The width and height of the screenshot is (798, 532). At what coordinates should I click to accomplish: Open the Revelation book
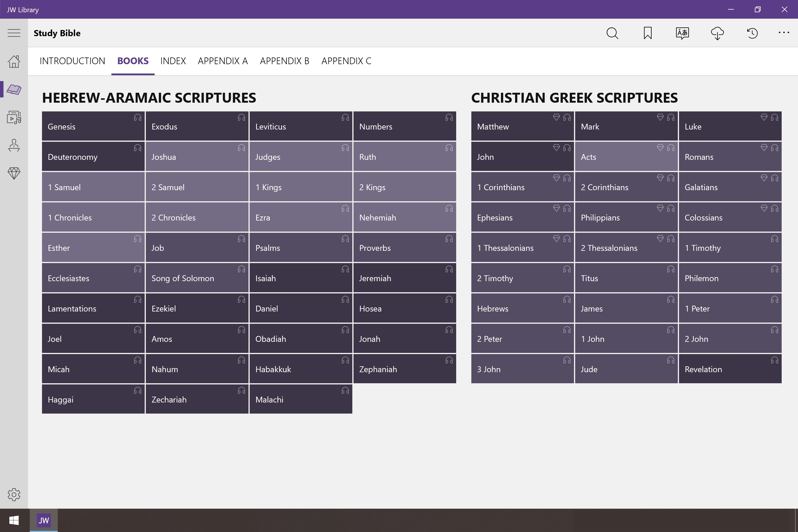pyautogui.click(x=730, y=369)
